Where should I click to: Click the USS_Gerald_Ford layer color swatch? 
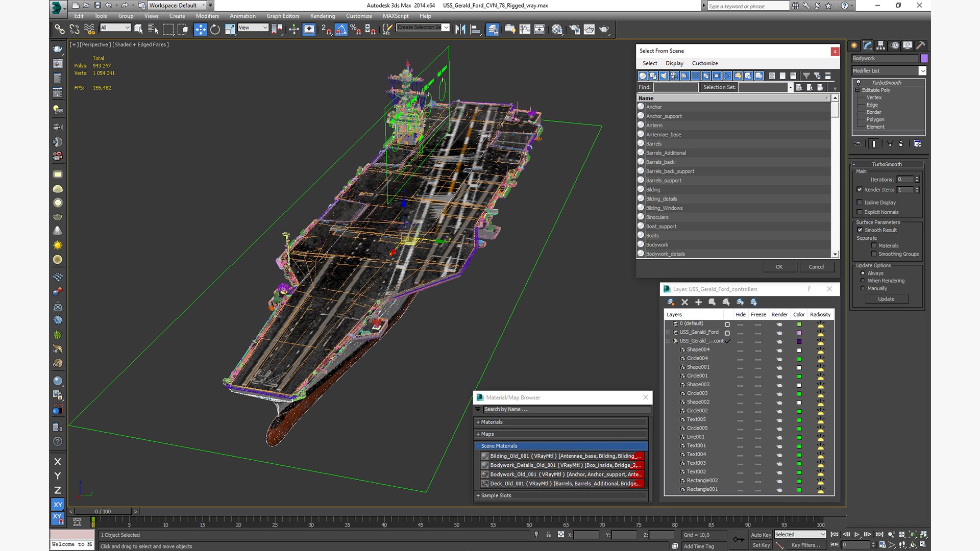coord(799,333)
